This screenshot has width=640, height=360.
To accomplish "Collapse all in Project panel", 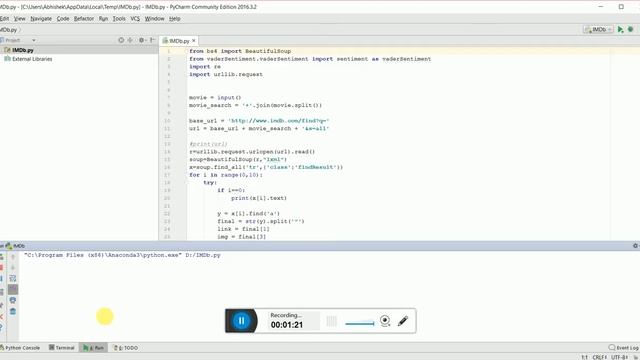I will click(130, 40).
